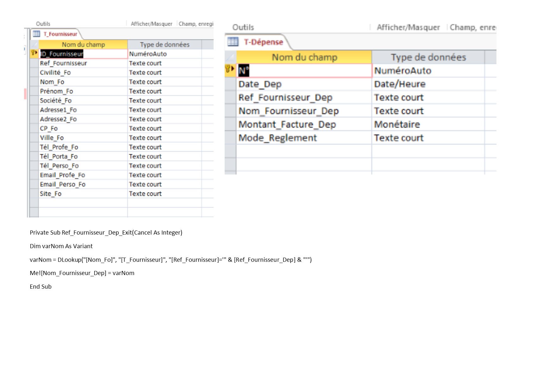This screenshot has height=392, width=555.
Task: Click Texte court type of Ref_Fournisseur_Dep
Action: [x=428, y=97]
